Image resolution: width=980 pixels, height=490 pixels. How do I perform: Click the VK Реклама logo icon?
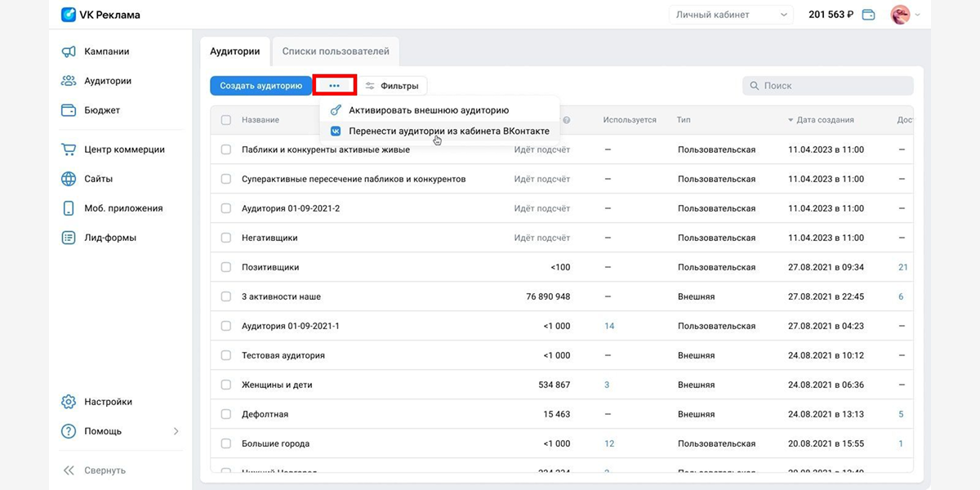(69, 15)
